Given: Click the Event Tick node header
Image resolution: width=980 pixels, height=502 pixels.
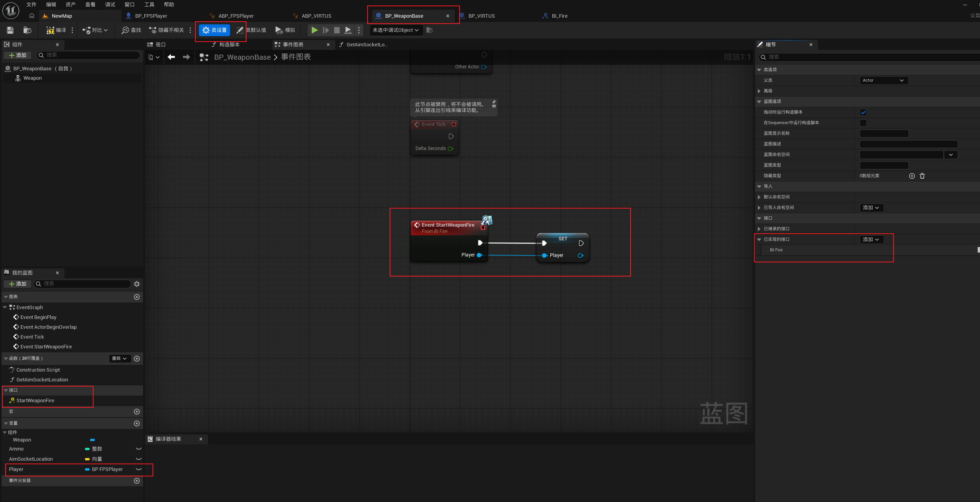Looking at the screenshot, I should tap(434, 125).
